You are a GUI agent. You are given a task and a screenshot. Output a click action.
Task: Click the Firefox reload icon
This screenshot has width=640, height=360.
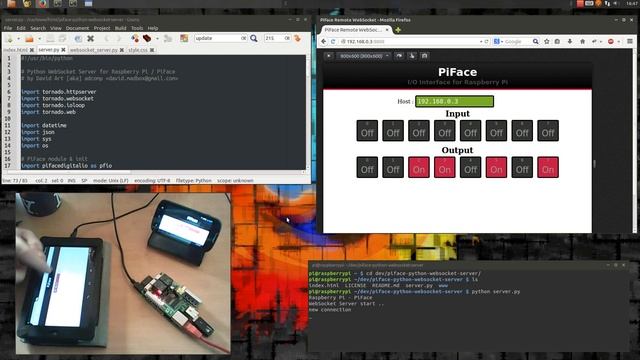[487, 42]
